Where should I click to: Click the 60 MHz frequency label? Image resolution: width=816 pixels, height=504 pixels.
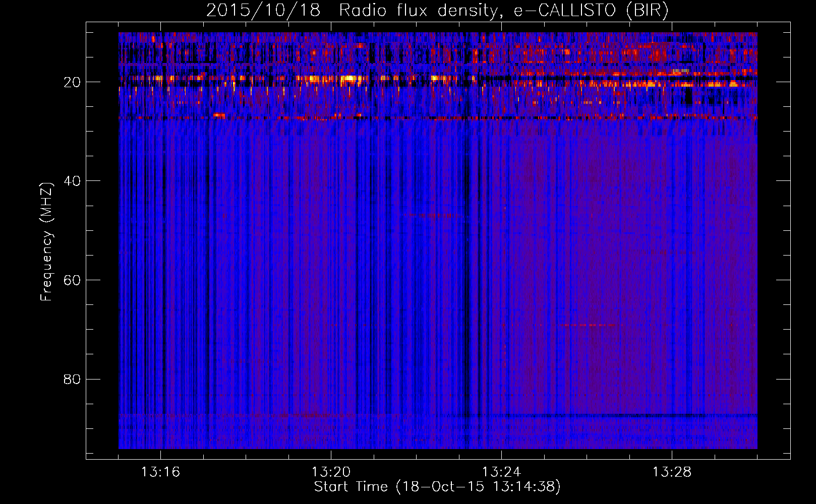click(73, 280)
